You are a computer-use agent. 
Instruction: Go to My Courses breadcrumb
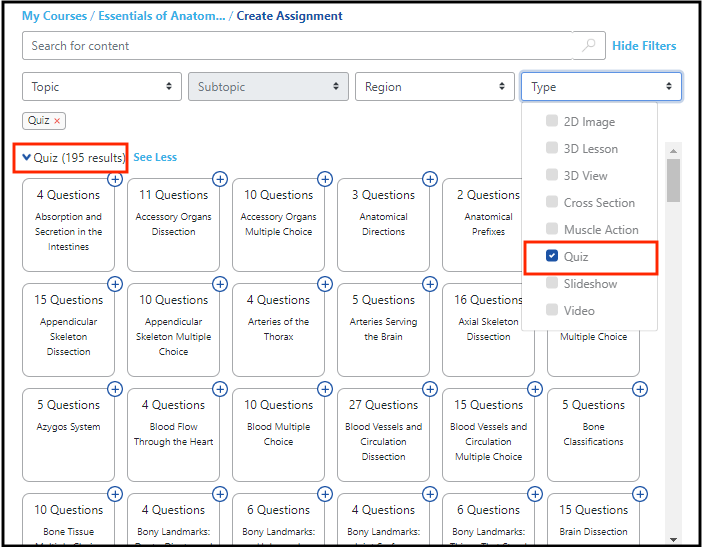coord(54,16)
